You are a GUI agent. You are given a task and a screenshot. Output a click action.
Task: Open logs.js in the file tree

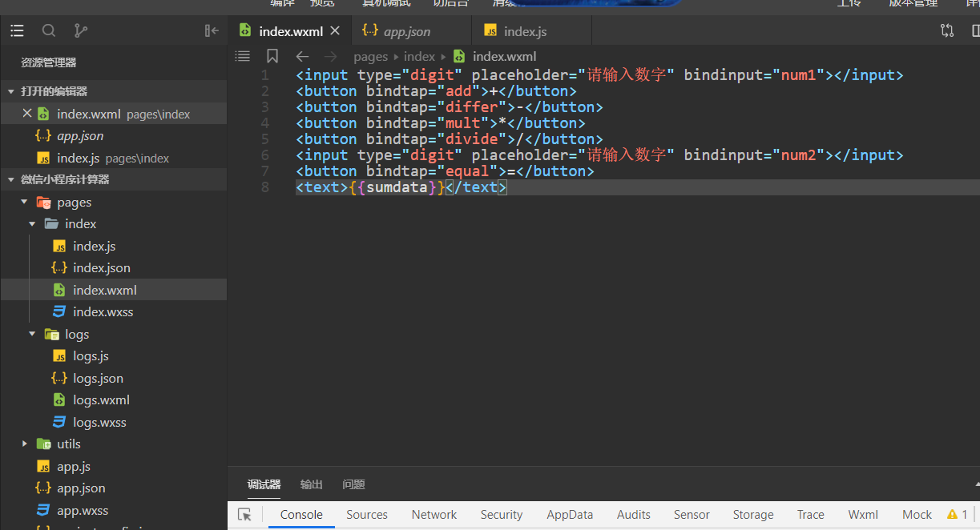click(x=113, y=355)
